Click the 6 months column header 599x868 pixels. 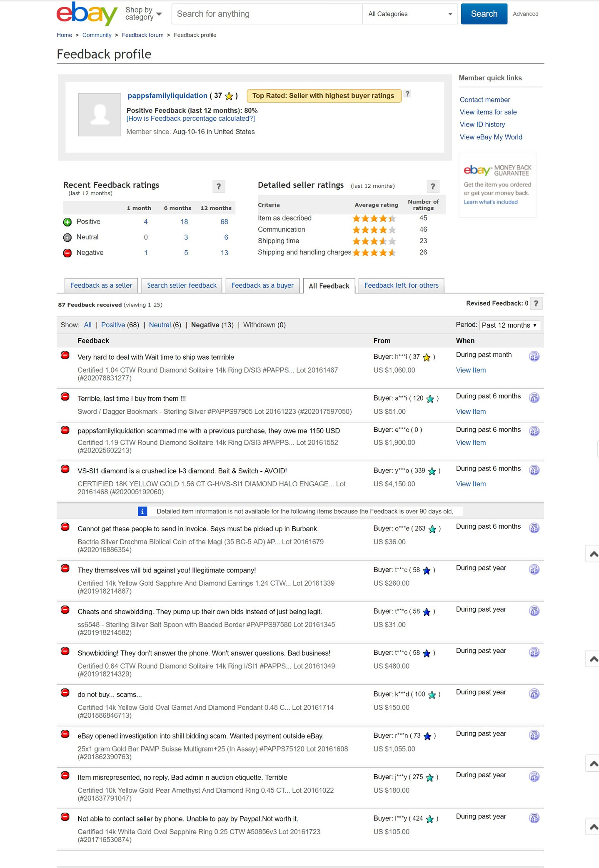pyautogui.click(x=177, y=208)
